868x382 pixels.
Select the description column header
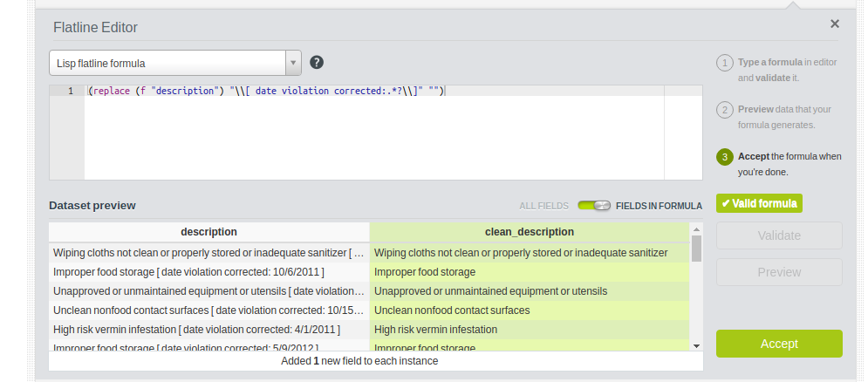[208, 232]
